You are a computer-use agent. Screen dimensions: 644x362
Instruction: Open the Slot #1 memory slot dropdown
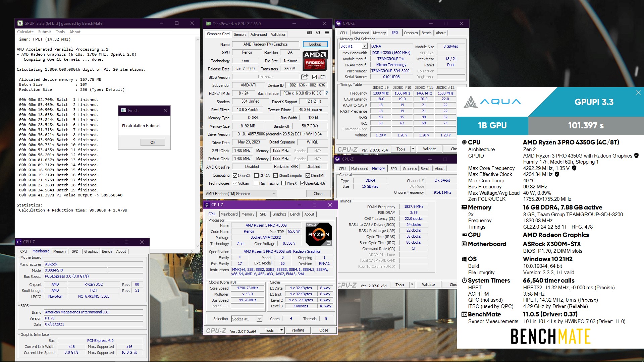point(365,46)
